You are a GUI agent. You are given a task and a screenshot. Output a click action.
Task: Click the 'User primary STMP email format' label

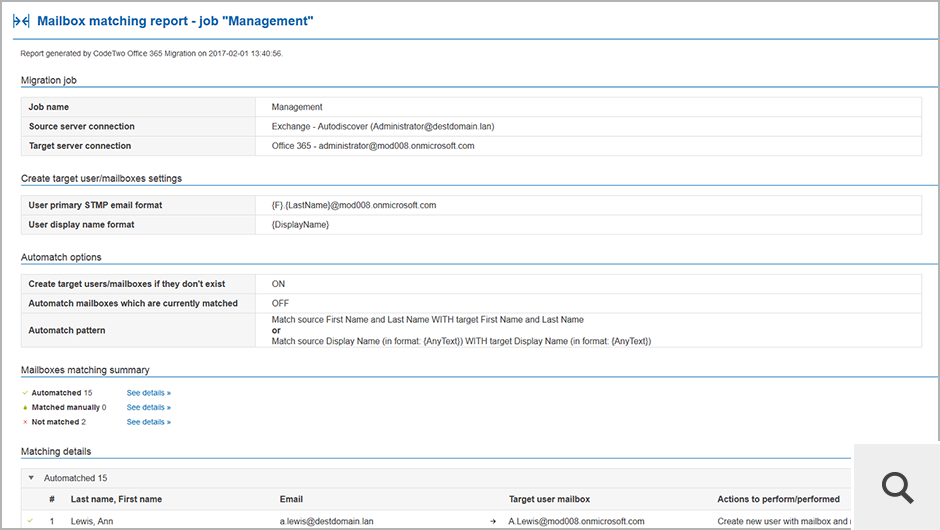95,205
